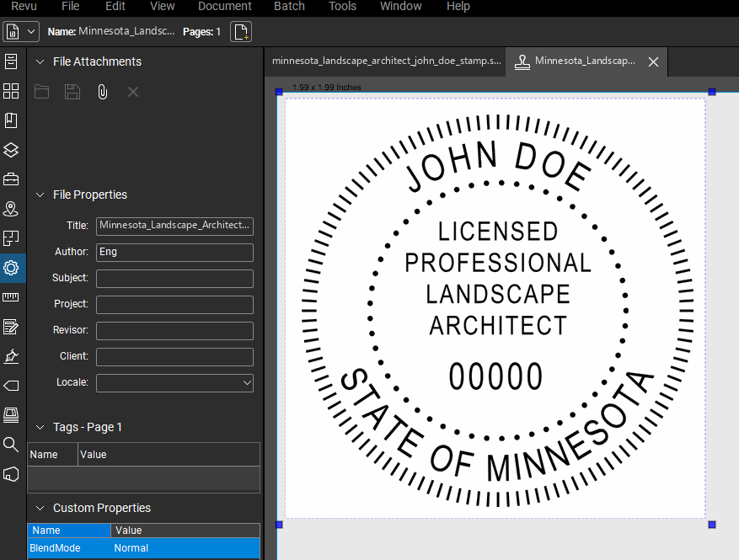Click the open attachment folder icon

pos(41,92)
